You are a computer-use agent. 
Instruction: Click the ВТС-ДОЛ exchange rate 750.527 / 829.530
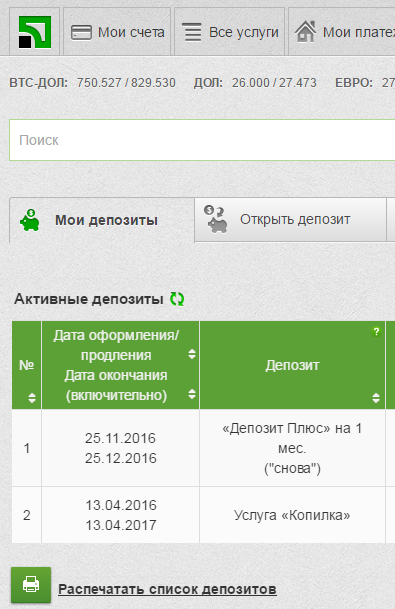(126, 83)
